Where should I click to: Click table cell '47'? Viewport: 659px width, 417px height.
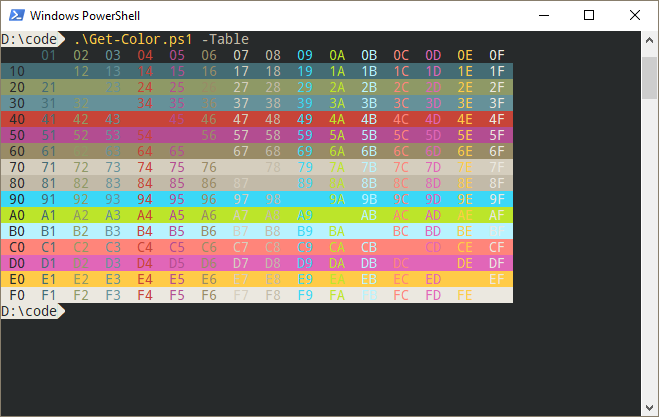241,119
